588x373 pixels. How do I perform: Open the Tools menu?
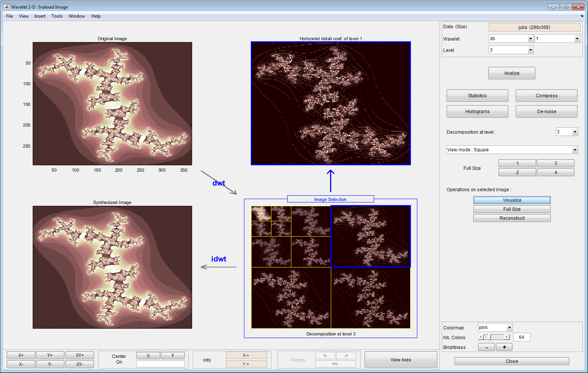57,16
